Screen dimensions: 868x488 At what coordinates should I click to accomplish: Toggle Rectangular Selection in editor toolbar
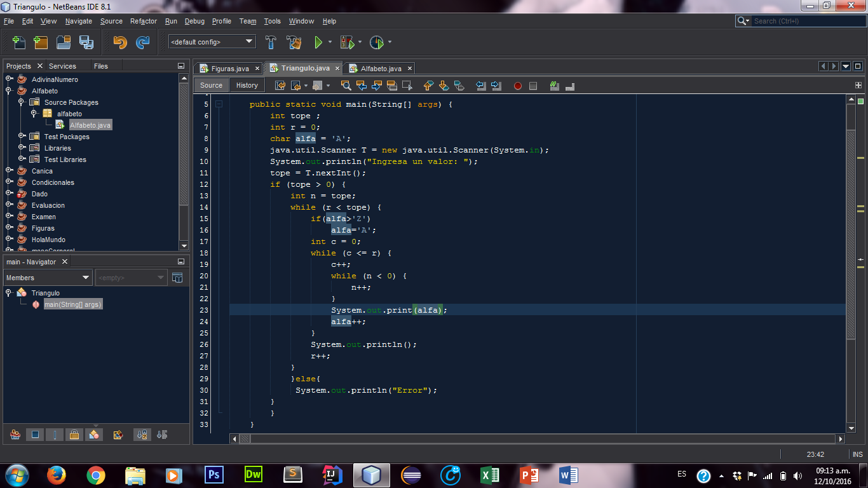coord(407,86)
